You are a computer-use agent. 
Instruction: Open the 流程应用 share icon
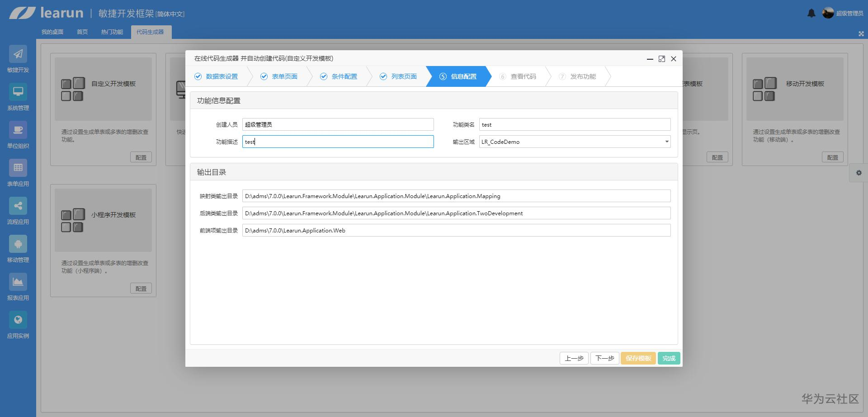[x=18, y=206]
